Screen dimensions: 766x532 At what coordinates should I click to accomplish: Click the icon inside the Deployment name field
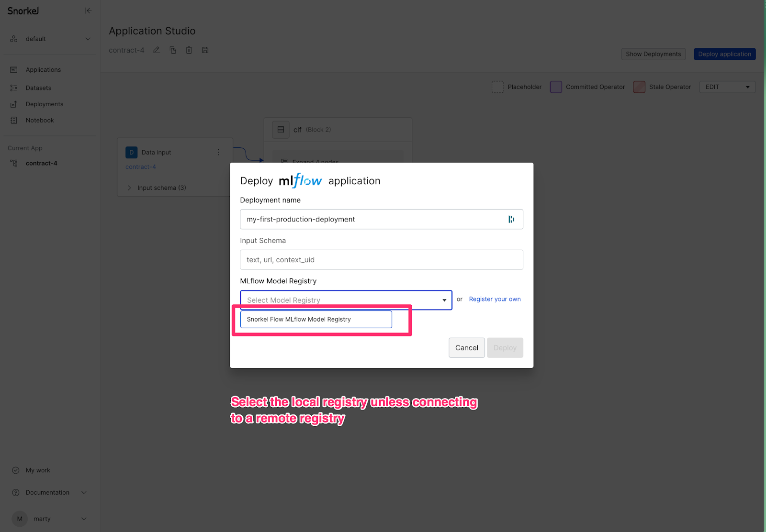(511, 219)
